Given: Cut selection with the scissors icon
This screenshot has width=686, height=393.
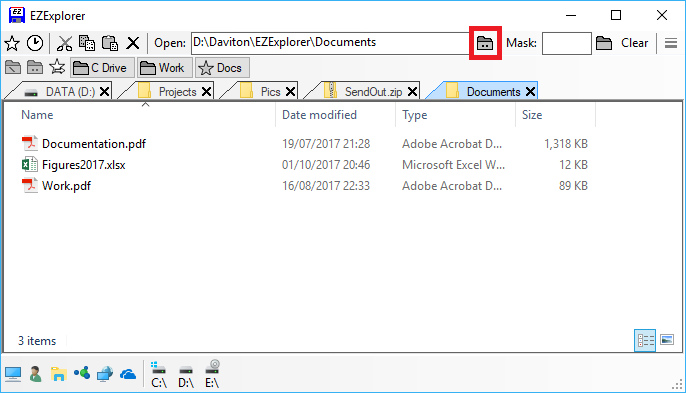Looking at the screenshot, I should [65, 43].
